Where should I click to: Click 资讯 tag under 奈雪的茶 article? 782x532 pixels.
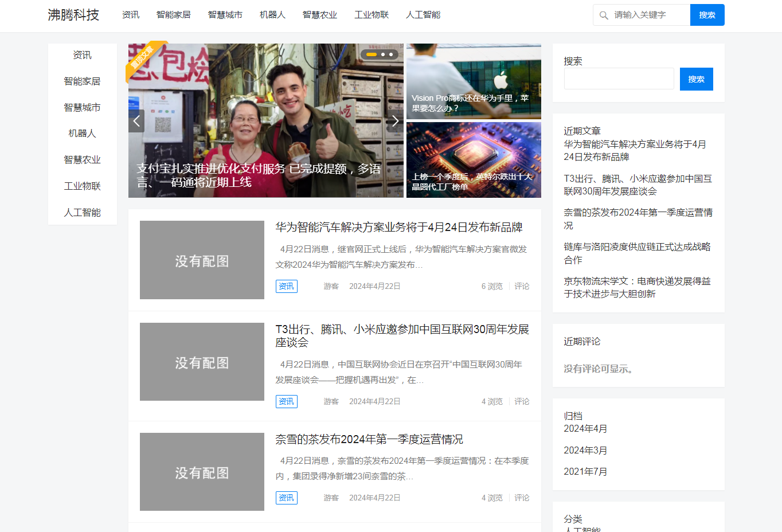point(287,498)
